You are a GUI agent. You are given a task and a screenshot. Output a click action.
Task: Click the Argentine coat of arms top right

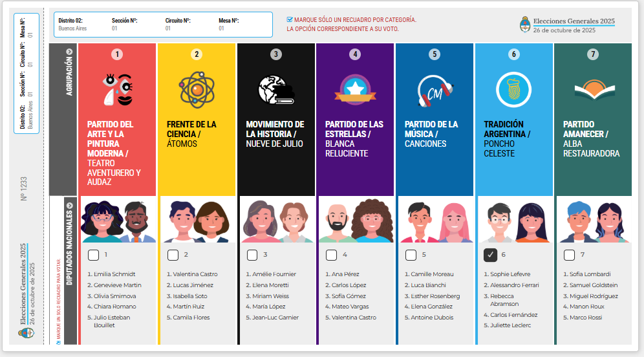[526, 25]
